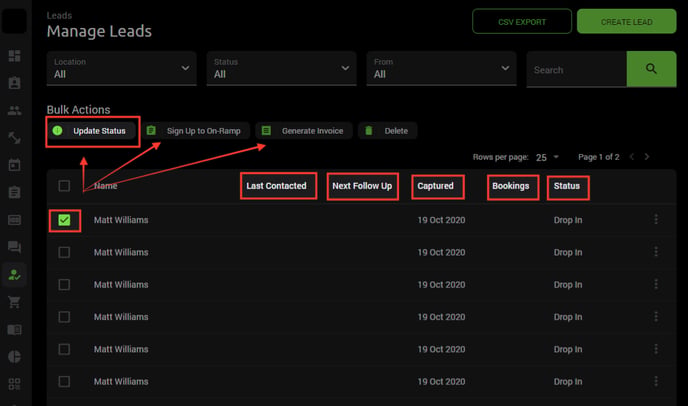688x406 pixels.
Task: Click the CREATE LEAD button
Action: (x=627, y=22)
